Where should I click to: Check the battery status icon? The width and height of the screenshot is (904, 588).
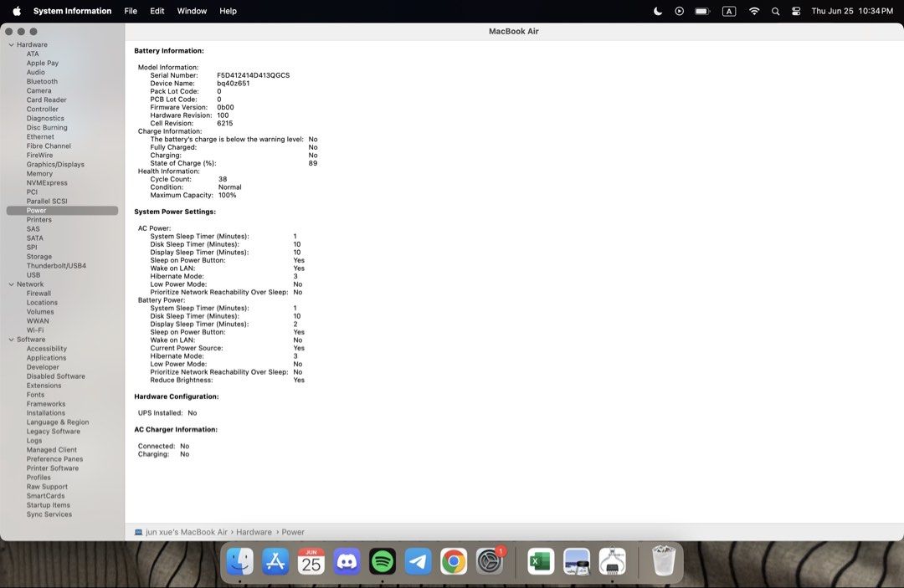point(702,11)
